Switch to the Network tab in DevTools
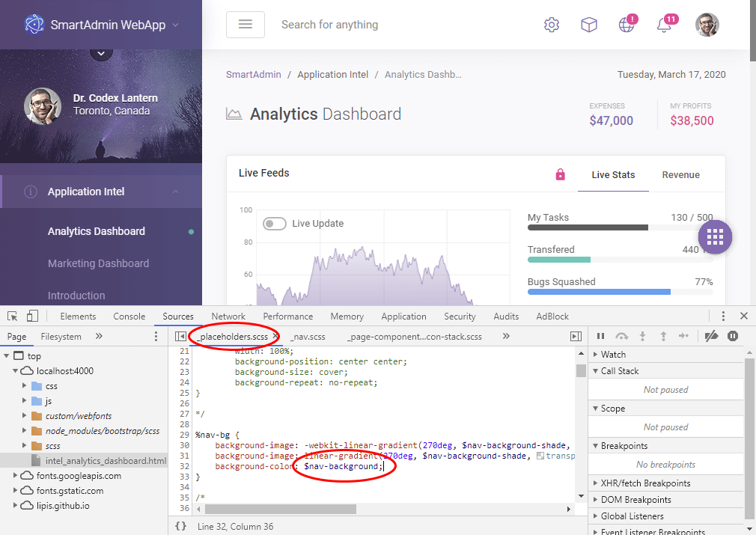Screen dimensions: 756x535 (x=228, y=317)
